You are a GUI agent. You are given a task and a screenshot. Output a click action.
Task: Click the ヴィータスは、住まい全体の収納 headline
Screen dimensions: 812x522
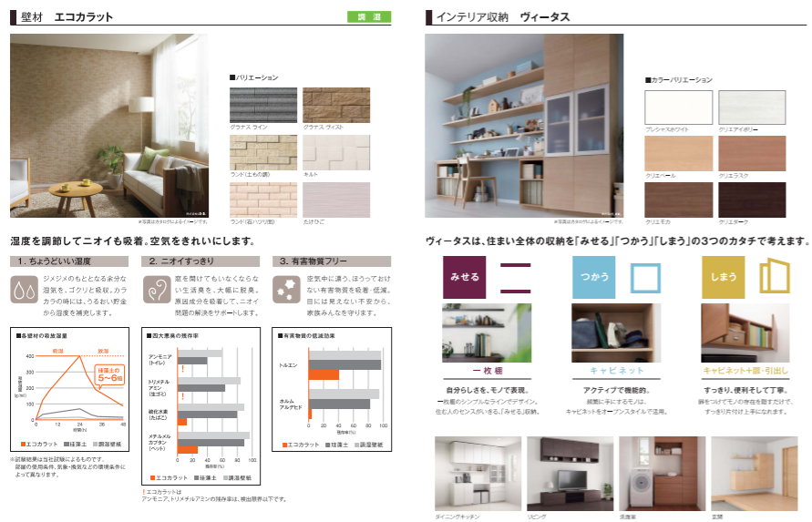[617, 241]
